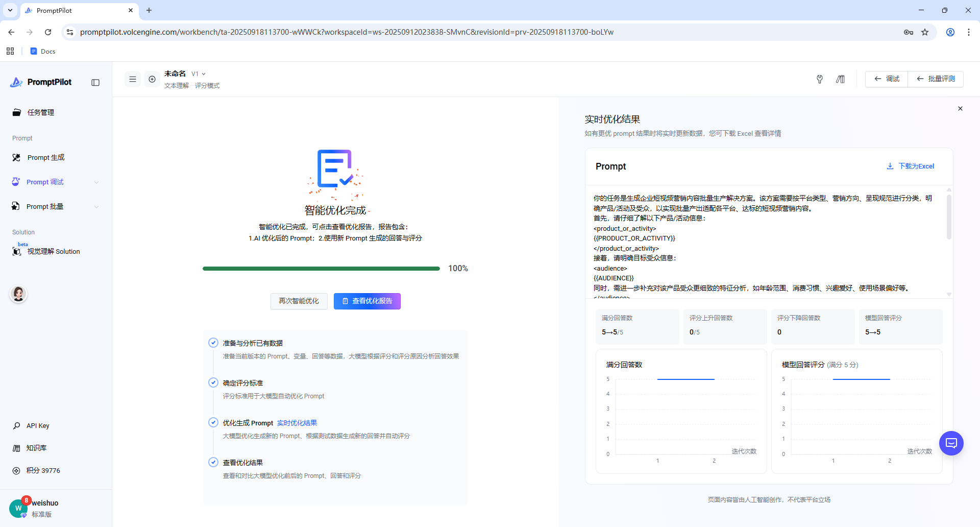Click the Prompt text box scrollbar
Viewport: 980px width, 527px height.
coord(949,217)
